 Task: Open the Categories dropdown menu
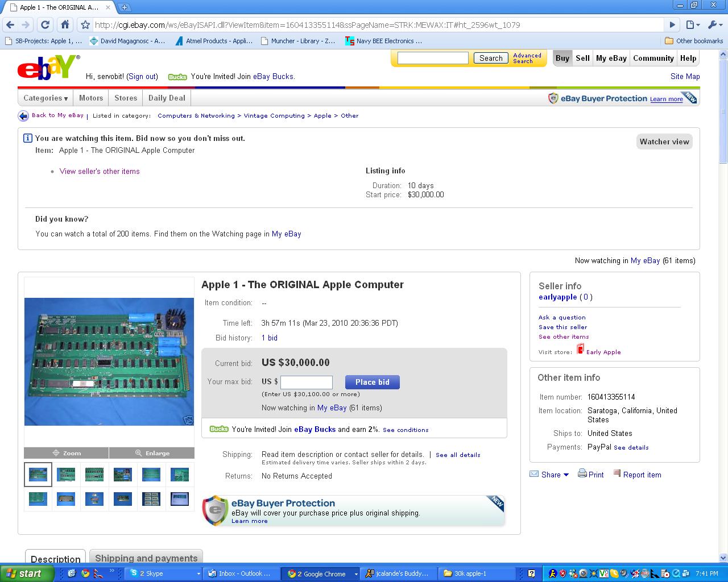point(45,98)
